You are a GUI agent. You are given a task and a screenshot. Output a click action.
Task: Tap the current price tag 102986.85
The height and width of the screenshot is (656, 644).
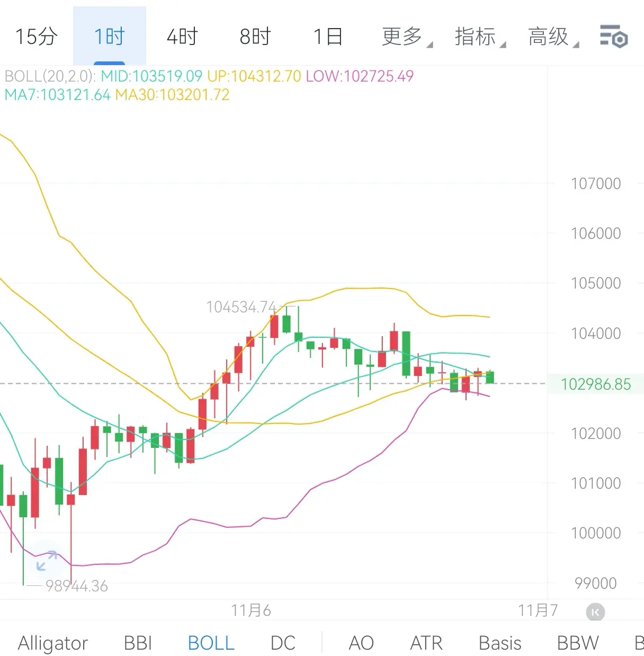[x=596, y=384]
